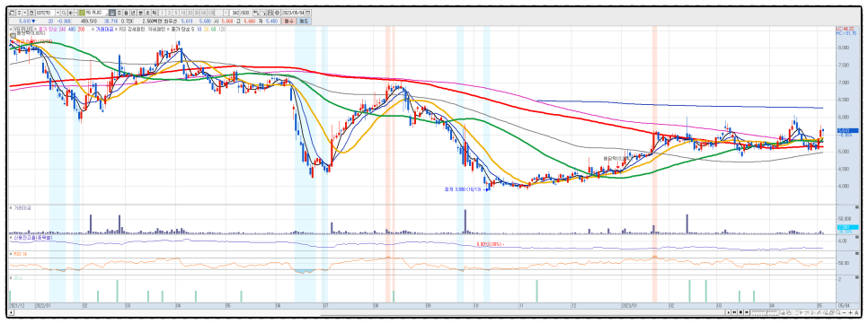Select the yearly (년) chart period button
This screenshot has height=324, width=868.
pyautogui.click(x=133, y=13)
